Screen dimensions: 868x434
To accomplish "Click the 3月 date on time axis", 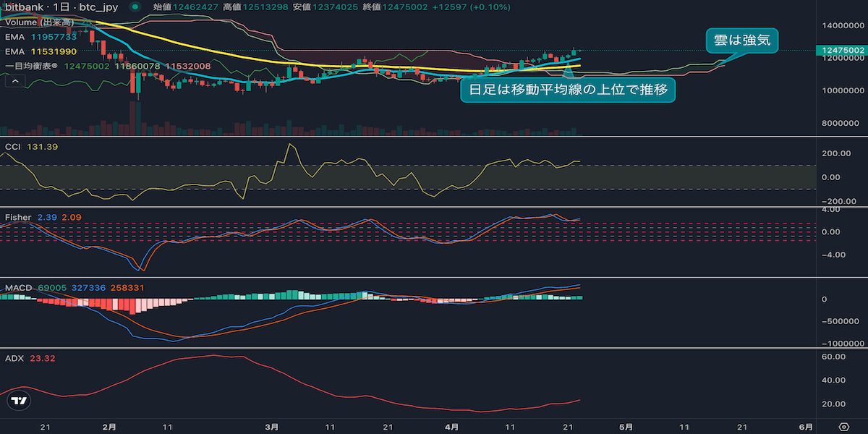I will point(271,427).
